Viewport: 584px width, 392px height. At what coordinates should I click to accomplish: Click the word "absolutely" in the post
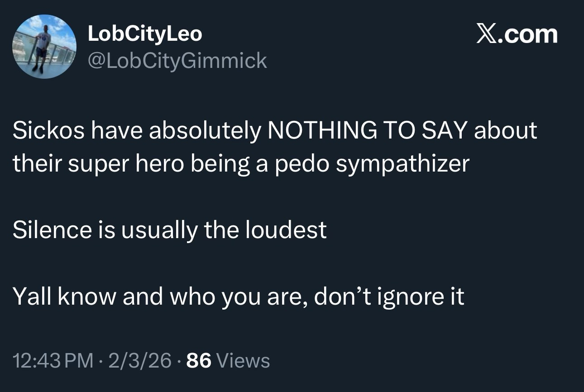[x=206, y=131]
